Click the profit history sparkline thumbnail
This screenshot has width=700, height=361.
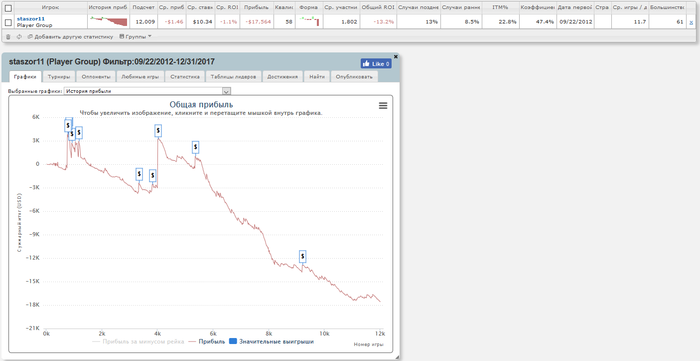click(108, 21)
